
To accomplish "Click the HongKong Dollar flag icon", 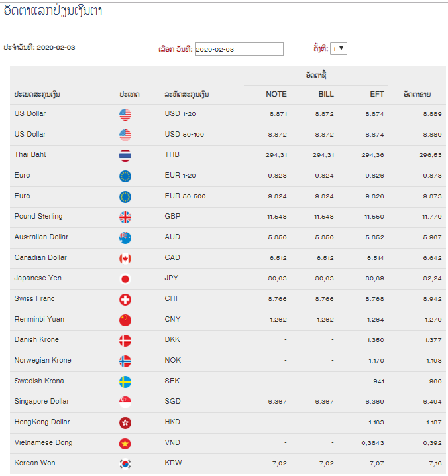I will 125,422.
